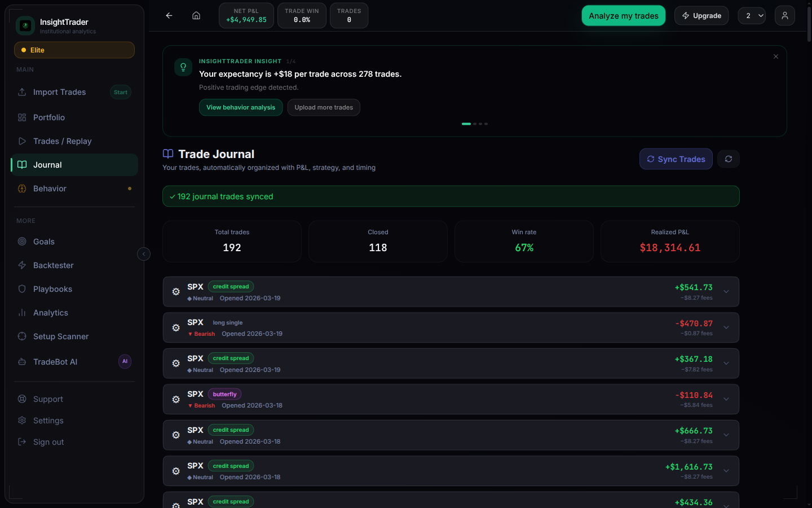Select the Import Trades icon in sidebar
812x508 pixels.
click(21, 91)
